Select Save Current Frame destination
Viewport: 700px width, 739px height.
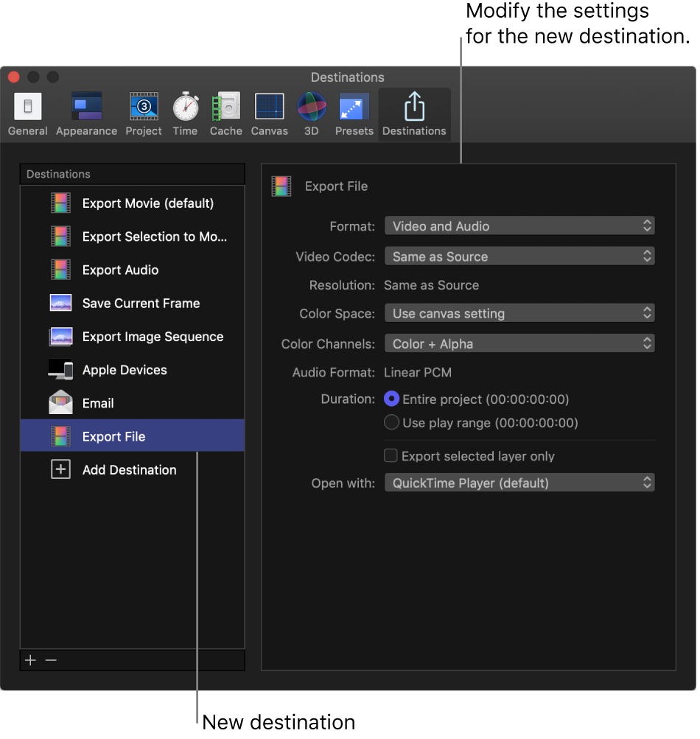[x=140, y=304]
